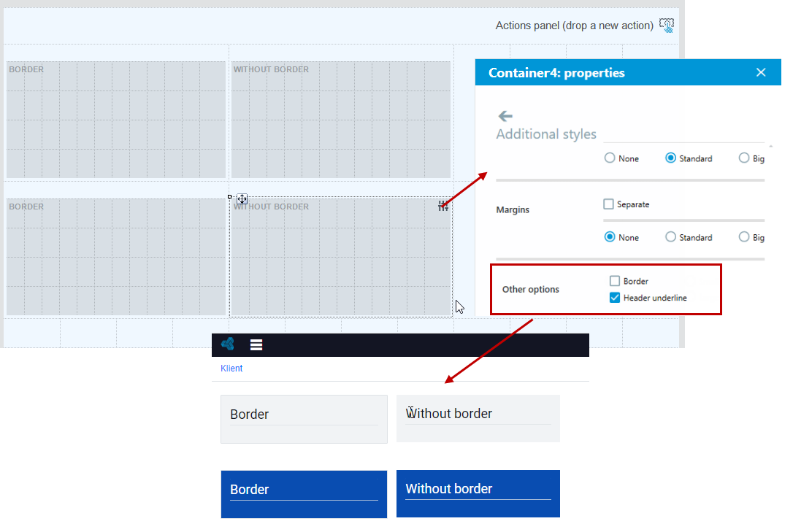Uncheck the Header underline checkbox
Screen dimensions: 793x532
(615, 298)
